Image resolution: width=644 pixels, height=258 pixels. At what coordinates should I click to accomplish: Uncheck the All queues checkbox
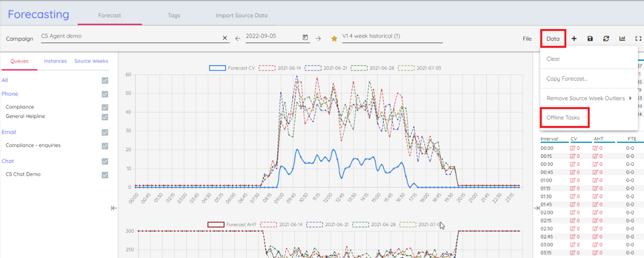[x=105, y=81]
